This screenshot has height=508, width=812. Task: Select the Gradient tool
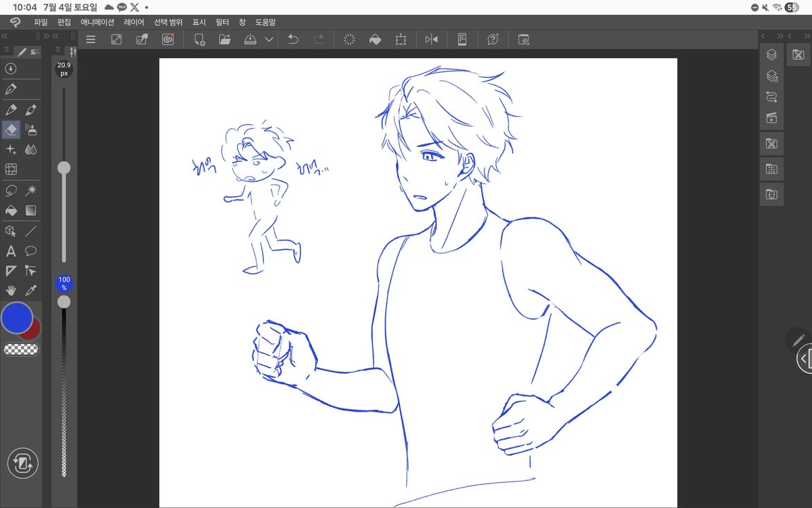click(30, 211)
